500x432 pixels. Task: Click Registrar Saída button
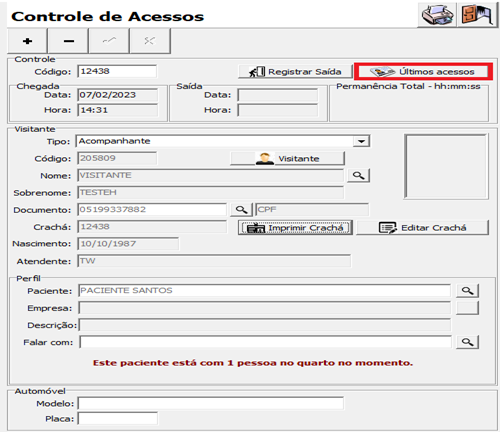click(295, 72)
